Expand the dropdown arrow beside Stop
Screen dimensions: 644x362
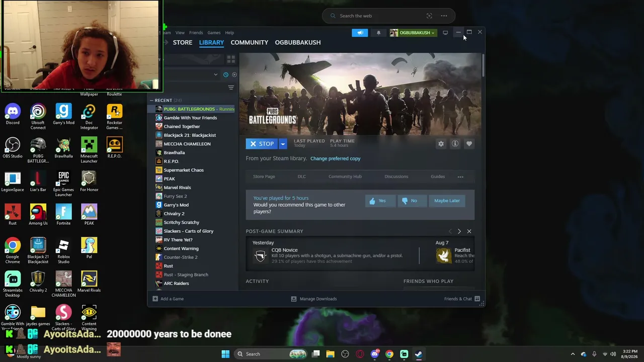coord(283,144)
